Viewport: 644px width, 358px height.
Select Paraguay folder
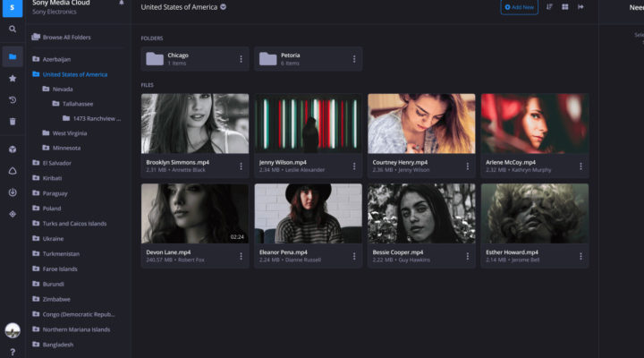(50, 193)
